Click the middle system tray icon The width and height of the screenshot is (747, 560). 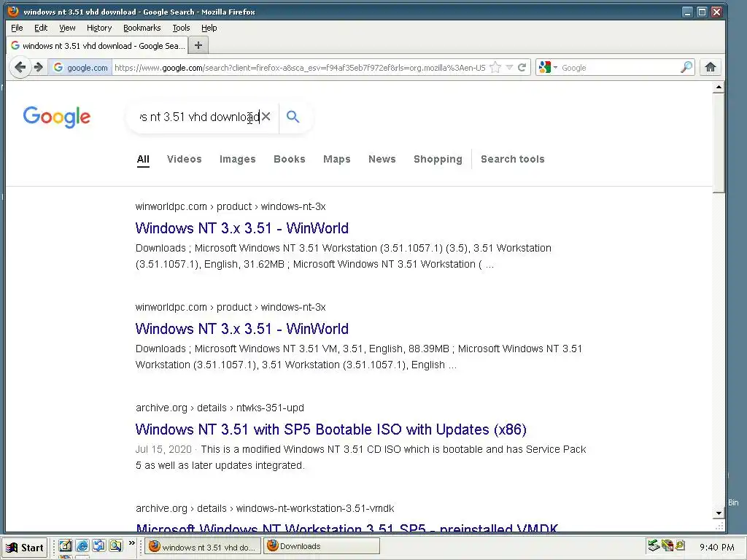[668, 545]
